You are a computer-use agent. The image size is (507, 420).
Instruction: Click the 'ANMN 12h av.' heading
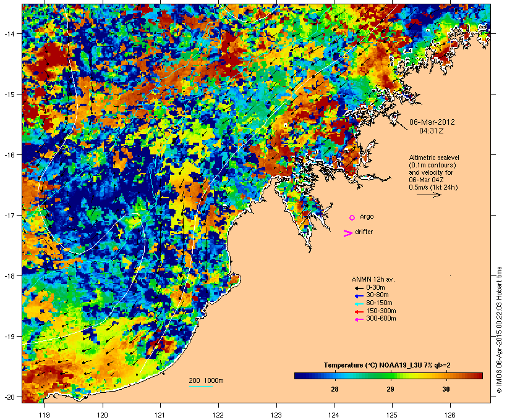pos(373,279)
